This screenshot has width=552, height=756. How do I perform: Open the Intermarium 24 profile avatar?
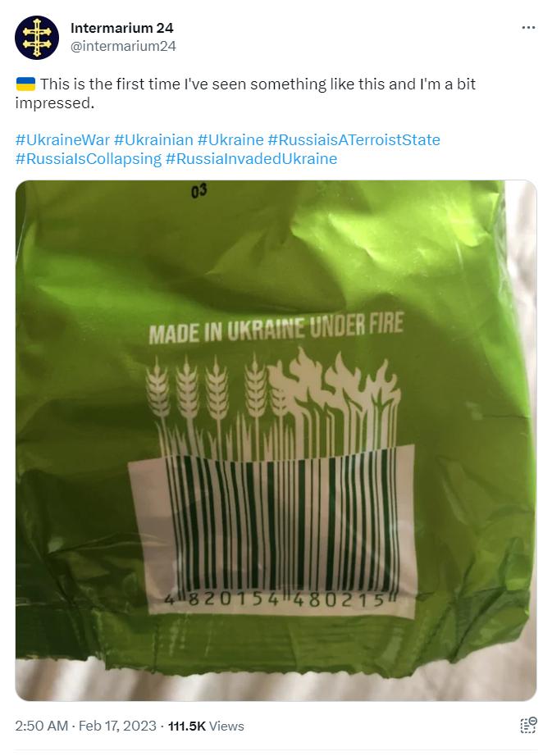(37, 37)
